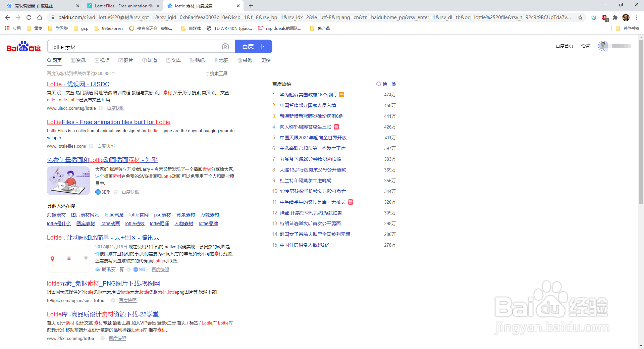Image resolution: width=644 pixels, height=349 pixels.
Task: Open Chrome three-dot menu
Action: [x=637, y=17]
